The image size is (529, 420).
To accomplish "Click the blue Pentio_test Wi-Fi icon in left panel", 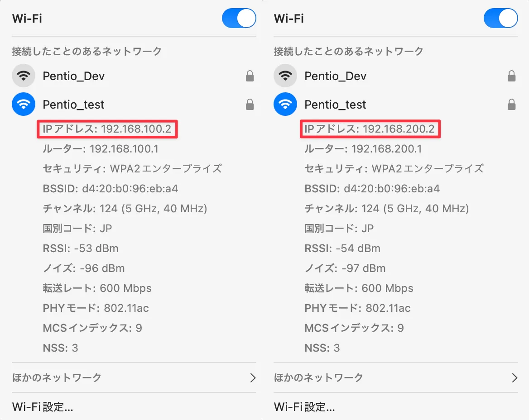I will [24, 104].
